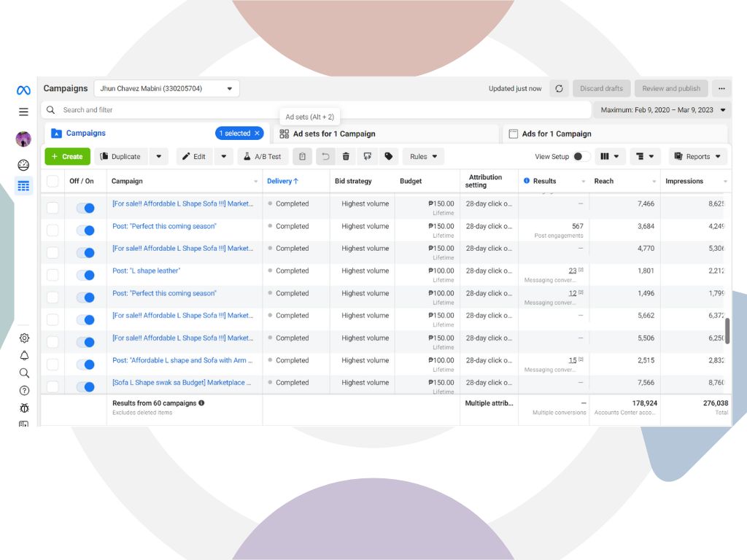Expand the Duplicate options arrow

coord(158,157)
